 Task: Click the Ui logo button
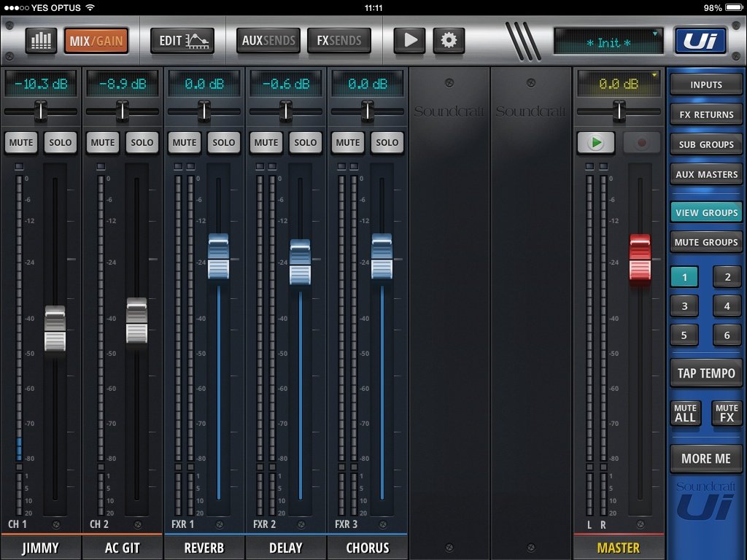(x=700, y=41)
